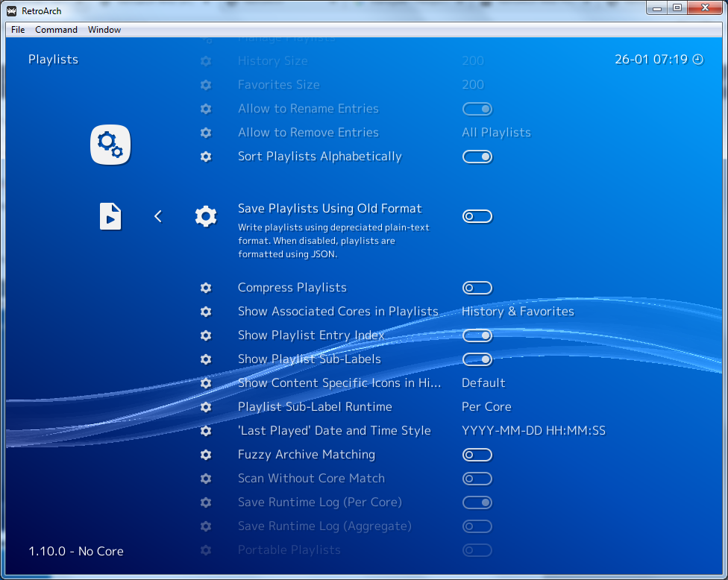Enable Portable Playlists switch
Image resolution: width=728 pixels, height=580 pixels.
click(x=477, y=550)
